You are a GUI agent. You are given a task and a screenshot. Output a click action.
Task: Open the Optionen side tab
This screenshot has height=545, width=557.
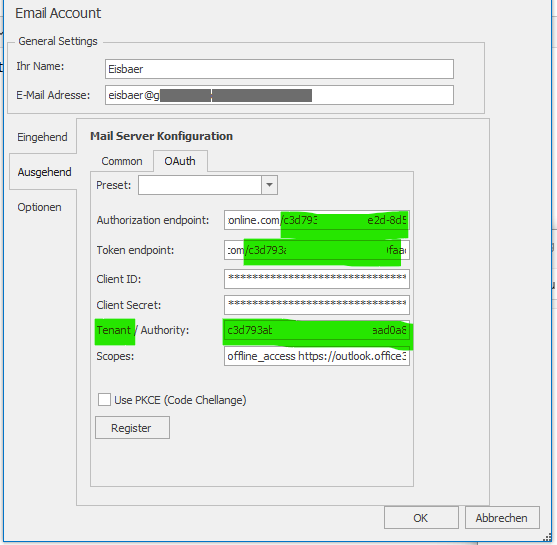[39, 207]
